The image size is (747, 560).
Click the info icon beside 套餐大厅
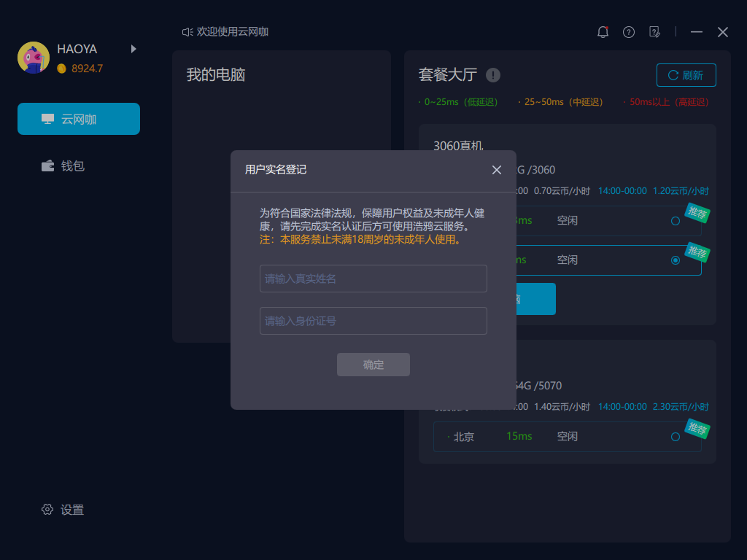[493, 75]
